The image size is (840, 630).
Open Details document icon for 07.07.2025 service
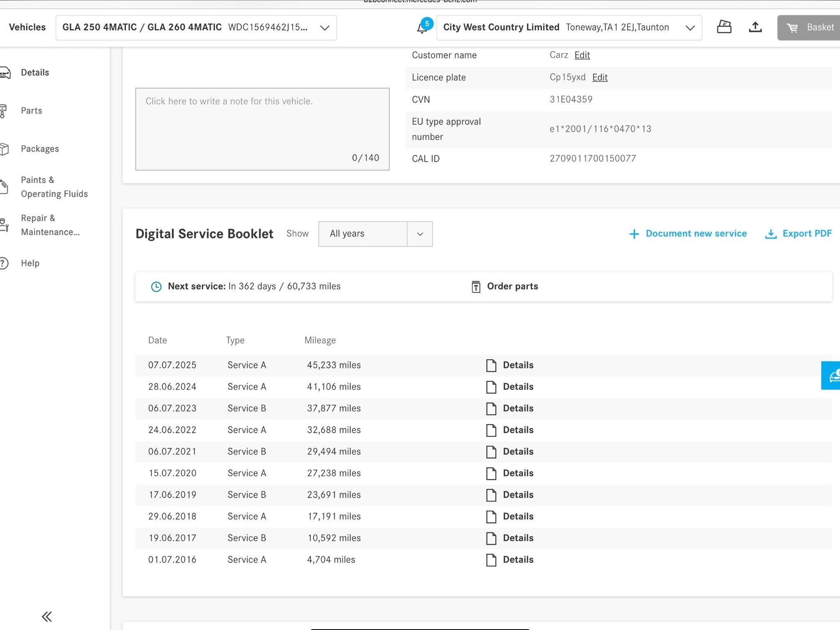click(491, 365)
